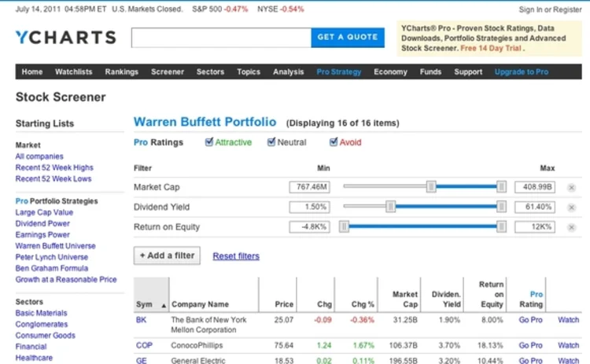This screenshot has height=364, width=590.
Task: Sort by the Market Cap column header
Action: tap(405, 300)
